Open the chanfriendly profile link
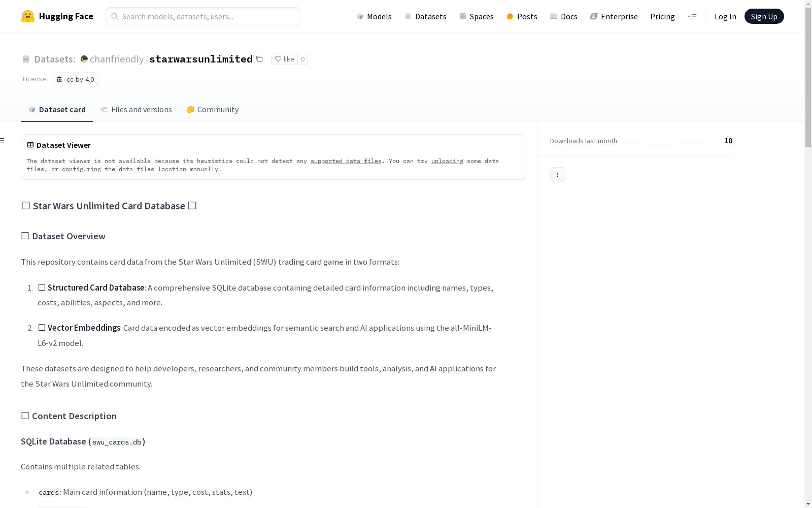 [x=117, y=59]
